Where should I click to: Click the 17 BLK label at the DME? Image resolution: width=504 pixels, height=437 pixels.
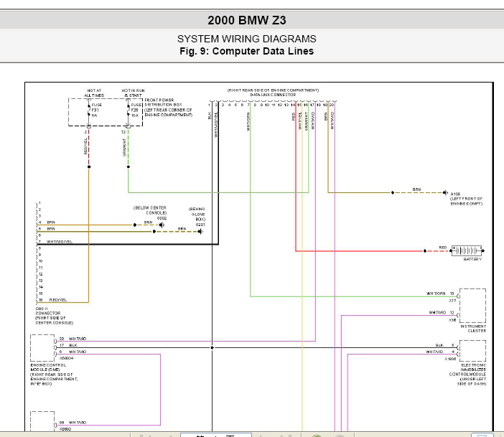68,345
